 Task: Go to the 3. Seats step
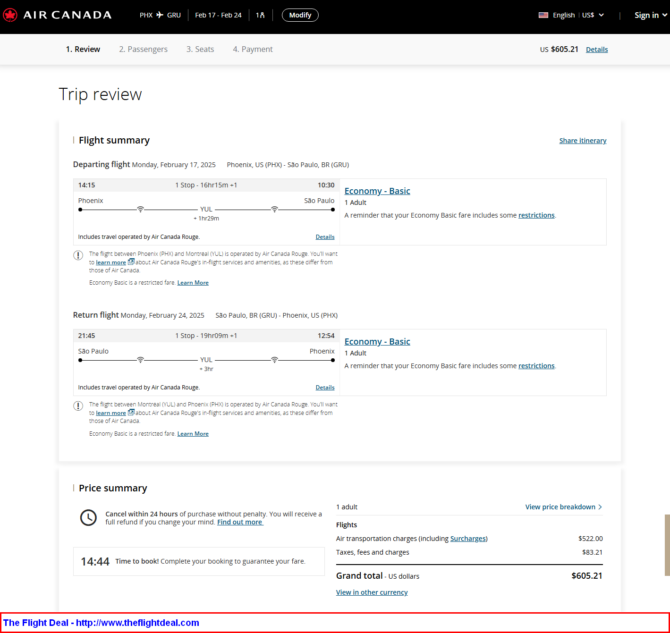click(200, 49)
